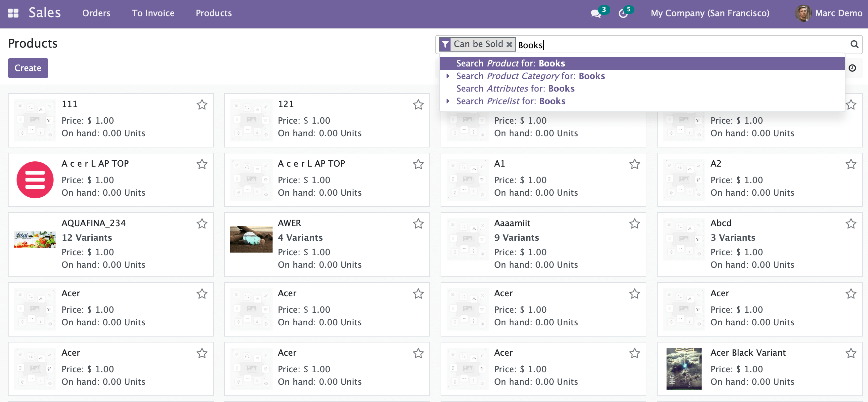Viewport: 868px width, 402px height.
Task: Open the apps grid menu icon
Action: 13,13
